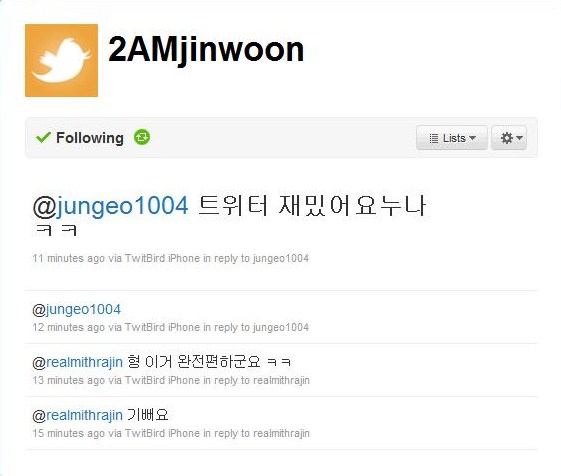Image resolution: width=561 pixels, height=476 pixels.
Task: Click @jungeo1004 mention in second tweet
Action: (x=77, y=310)
